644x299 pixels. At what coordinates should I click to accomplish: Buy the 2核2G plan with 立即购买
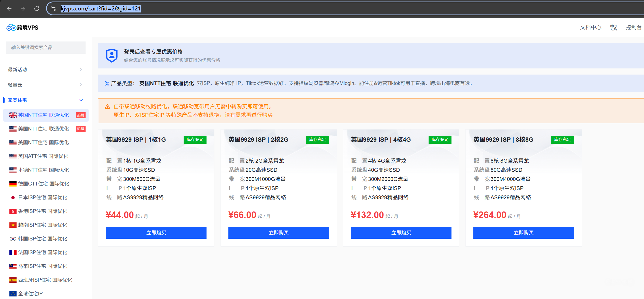pos(279,233)
